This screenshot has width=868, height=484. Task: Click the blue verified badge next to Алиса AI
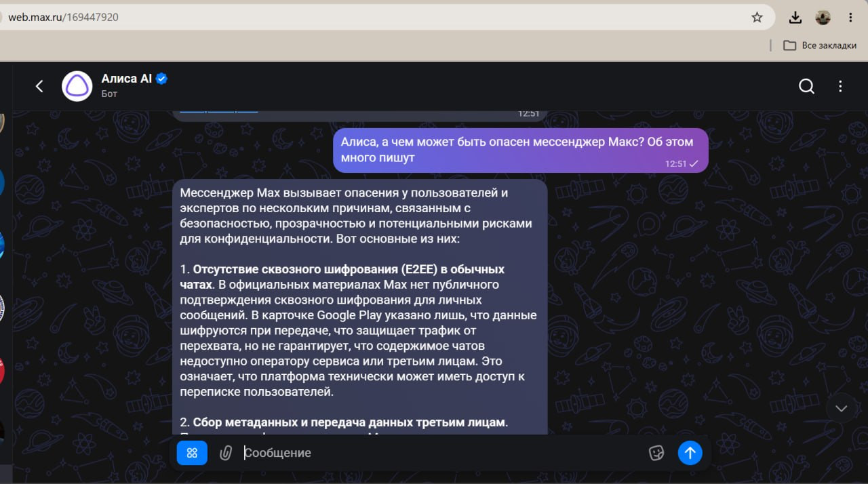[161, 79]
